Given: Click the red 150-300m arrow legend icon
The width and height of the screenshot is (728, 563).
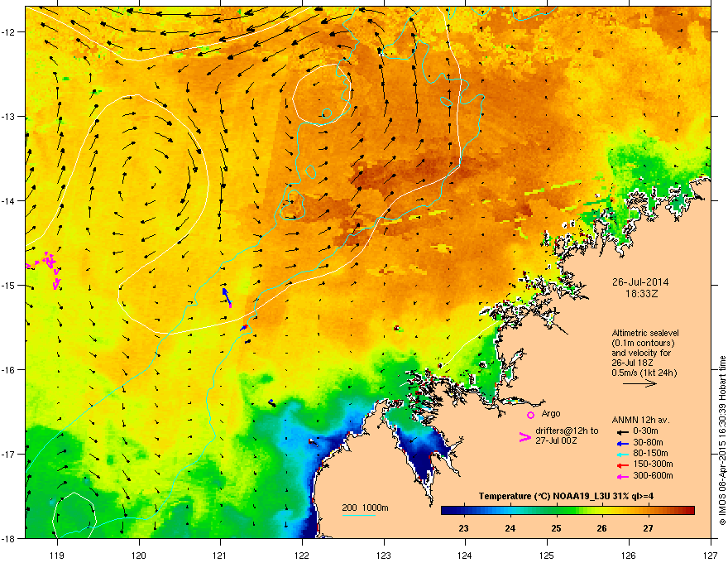Looking at the screenshot, I should click(622, 464).
